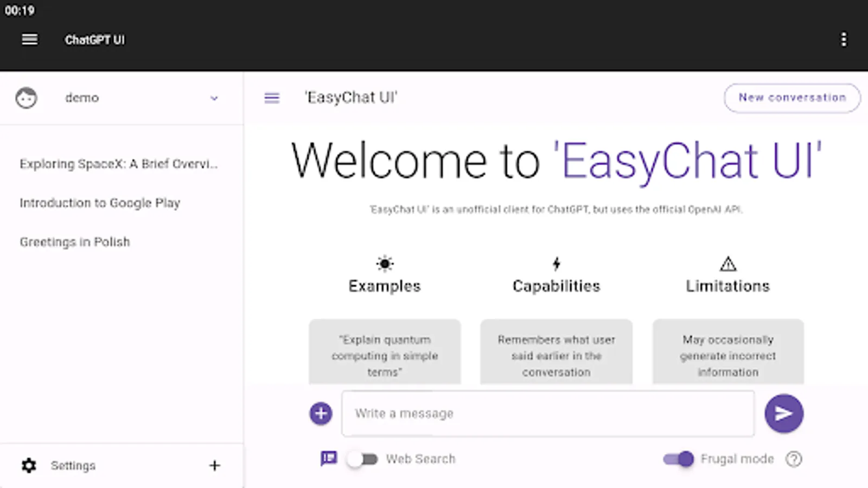Click the Limitations warning triangle icon

pyautogui.click(x=728, y=264)
